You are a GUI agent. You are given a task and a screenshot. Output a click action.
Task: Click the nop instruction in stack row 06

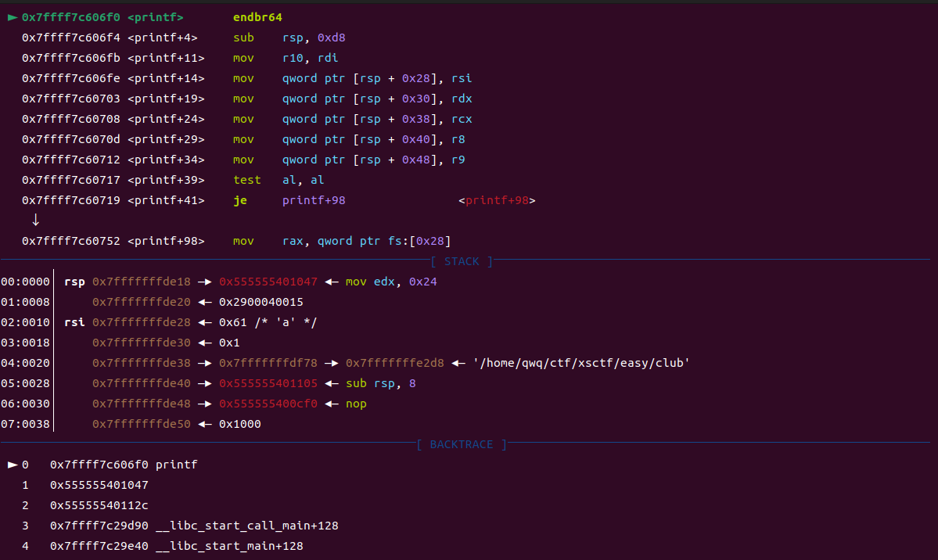tap(356, 404)
